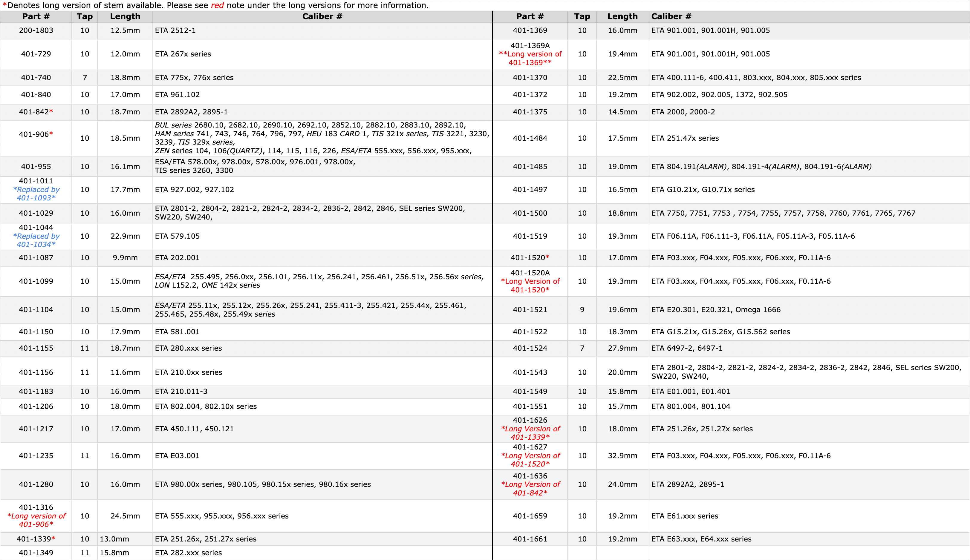Screen dimensions: 970x560
Task: Select 18.8mm length in 401-740 row
Action: [x=125, y=78]
